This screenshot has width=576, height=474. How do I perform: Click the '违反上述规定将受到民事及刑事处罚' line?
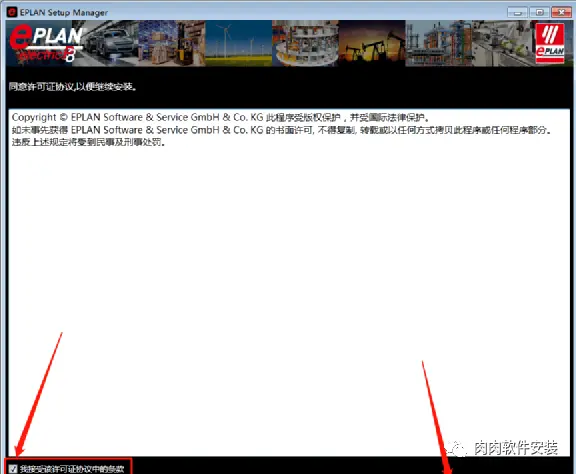(x=89, y=142)
